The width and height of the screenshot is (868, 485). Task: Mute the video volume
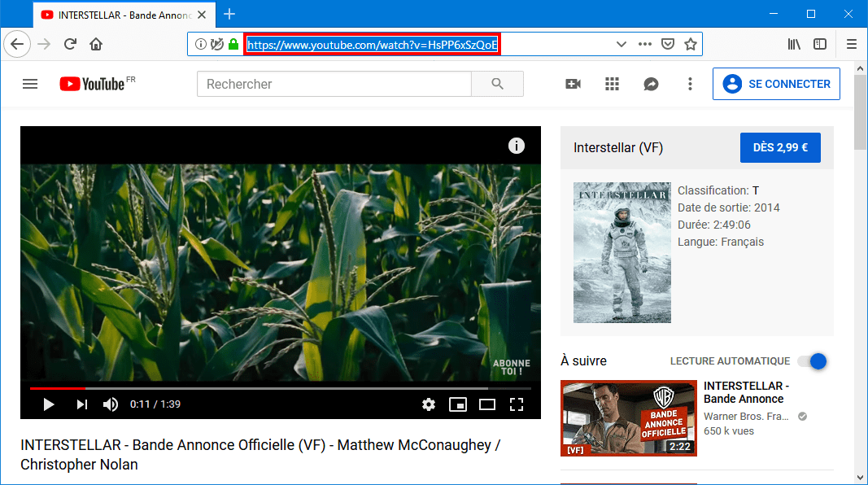click(x=111, y=404)
